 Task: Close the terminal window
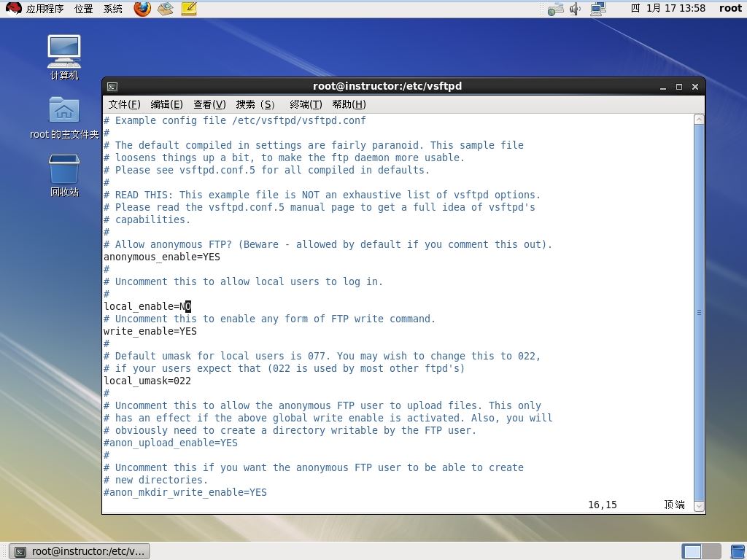point(695,87)
